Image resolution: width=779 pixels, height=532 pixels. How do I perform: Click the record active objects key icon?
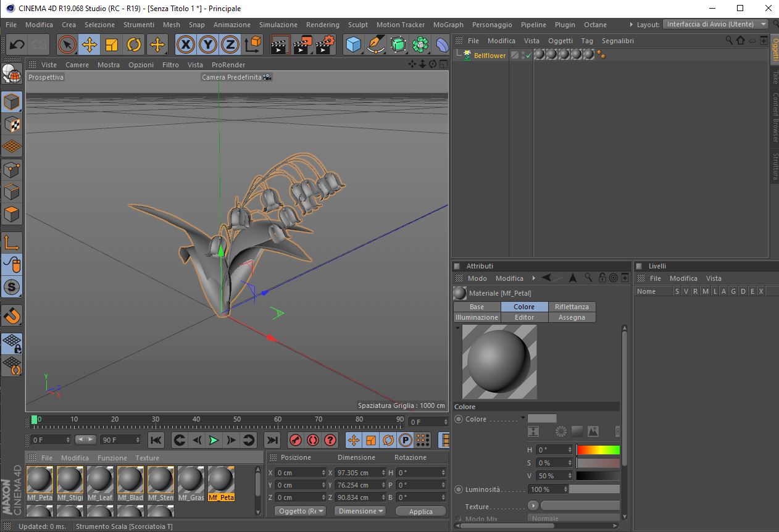(x=296, y=440)
